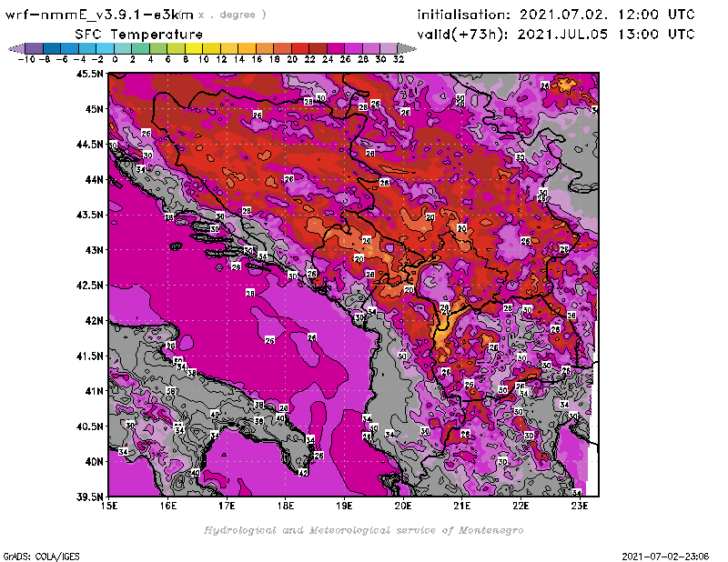
Task: Click the legend tick label '32'
Action: pyautogui.click(x=399, y=60)
